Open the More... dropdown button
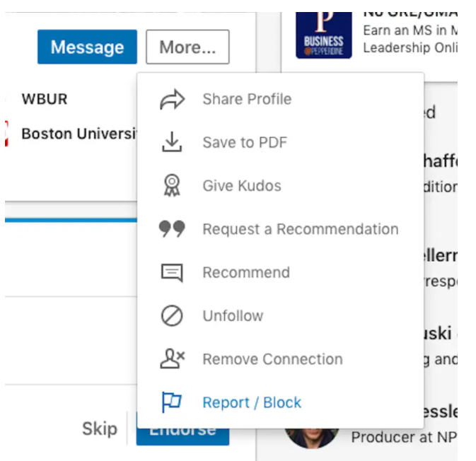The width and height of the screenshot is (476, 461). click(187, 47)
